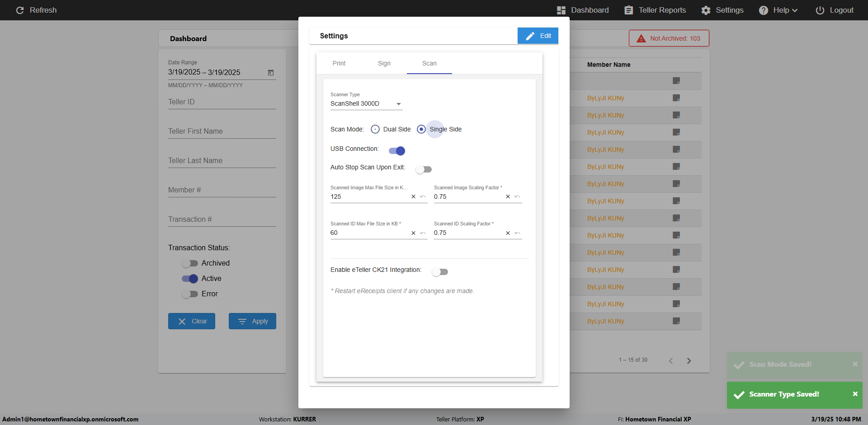The height and width of the screenshot is (425, 868).
Task: Click the Apply filters button
Action: pos(252,321)
